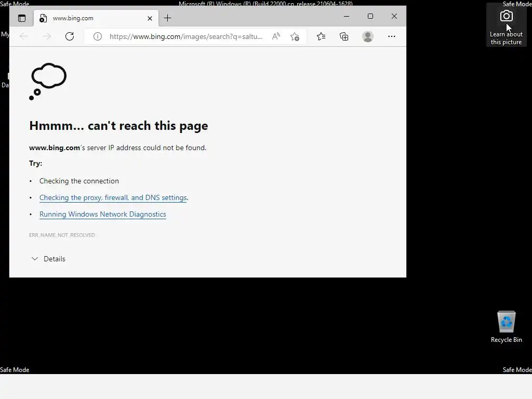The image size is (532, 399).
Task: Open the profile avatar icon
Action: [x=368, y=37]
